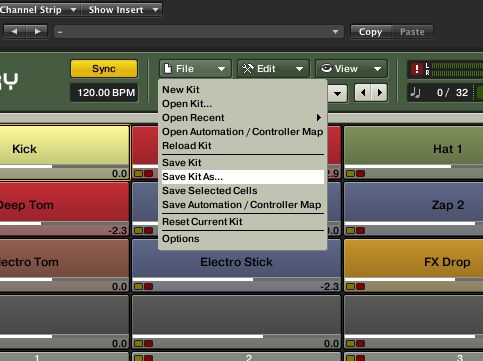Toggle the red square in the Zap 2 cell
Viewport: 483px width, 361px height.
pyautogui.click(x=360, y=230)
